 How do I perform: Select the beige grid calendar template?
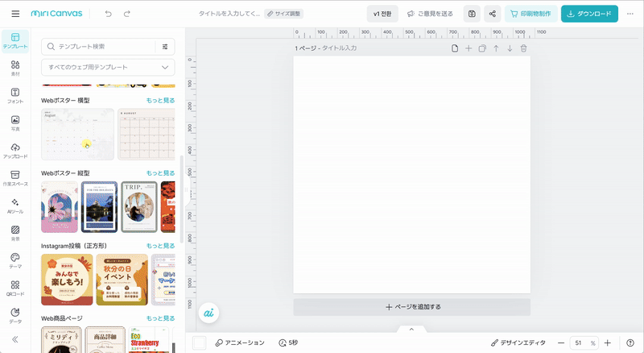pos(147,134)
